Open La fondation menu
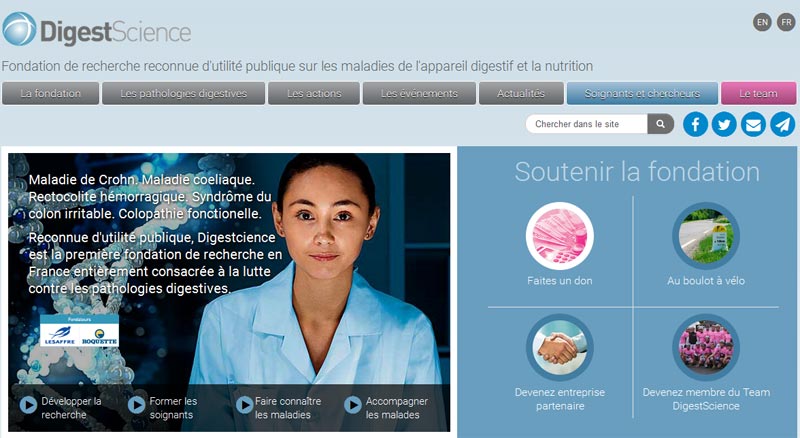The width and height of the screenshot is (800, 438). (x=51, y=93)
